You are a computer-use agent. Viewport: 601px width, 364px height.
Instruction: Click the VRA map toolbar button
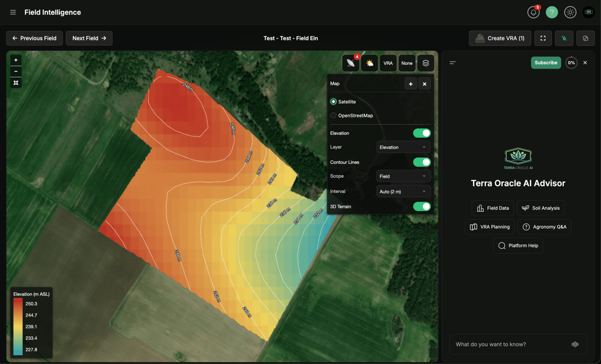[x=388, y=63]
